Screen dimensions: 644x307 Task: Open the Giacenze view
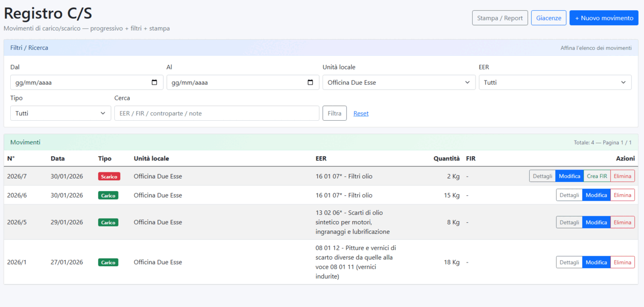548,18
